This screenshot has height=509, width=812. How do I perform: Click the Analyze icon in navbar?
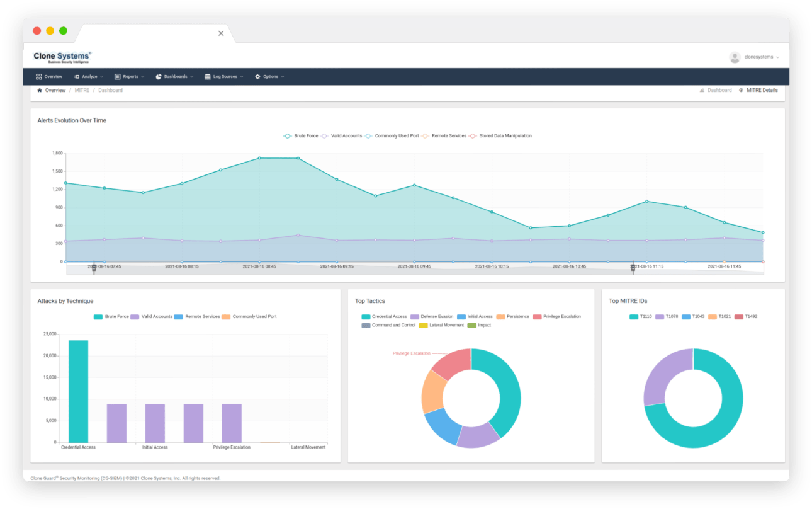tap(76, 77)
